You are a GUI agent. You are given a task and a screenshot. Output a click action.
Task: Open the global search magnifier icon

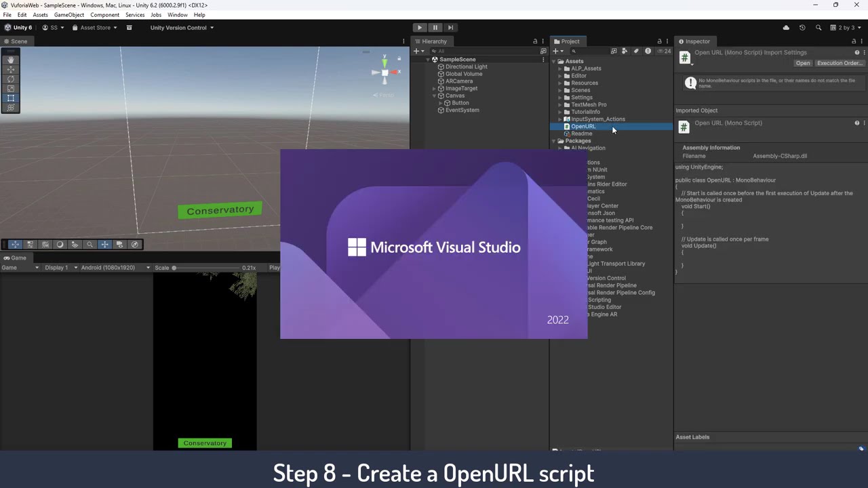click(x=818, y=28)
